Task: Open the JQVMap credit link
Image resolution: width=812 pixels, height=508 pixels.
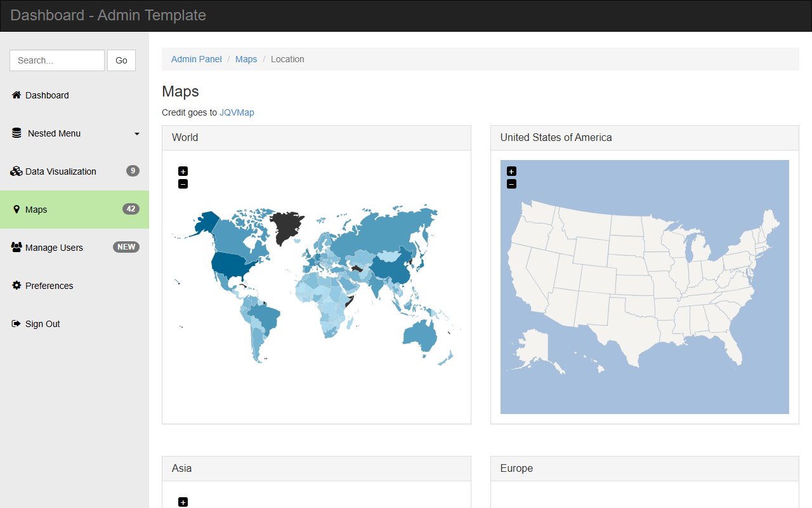Action: tap(237, 112)
